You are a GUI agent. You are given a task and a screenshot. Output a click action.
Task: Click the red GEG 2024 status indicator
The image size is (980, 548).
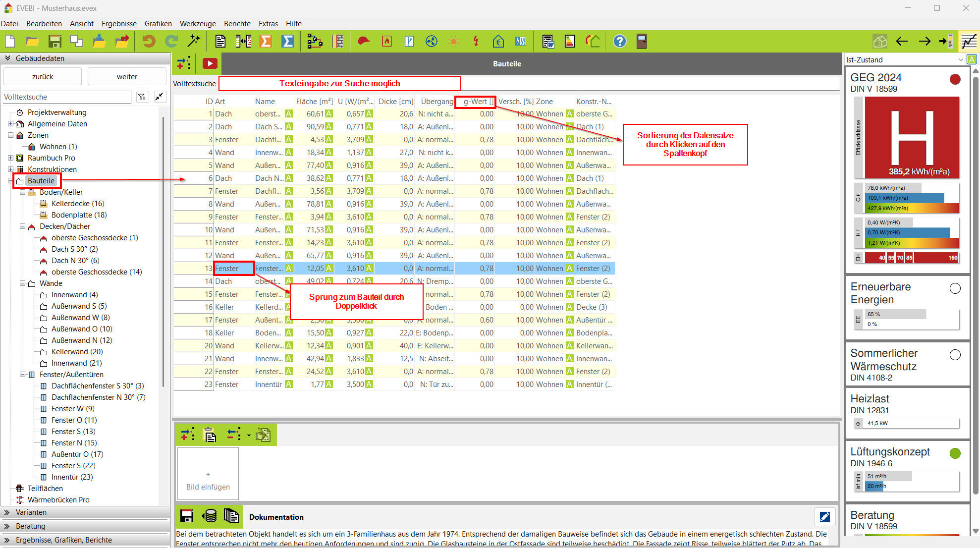955,79
